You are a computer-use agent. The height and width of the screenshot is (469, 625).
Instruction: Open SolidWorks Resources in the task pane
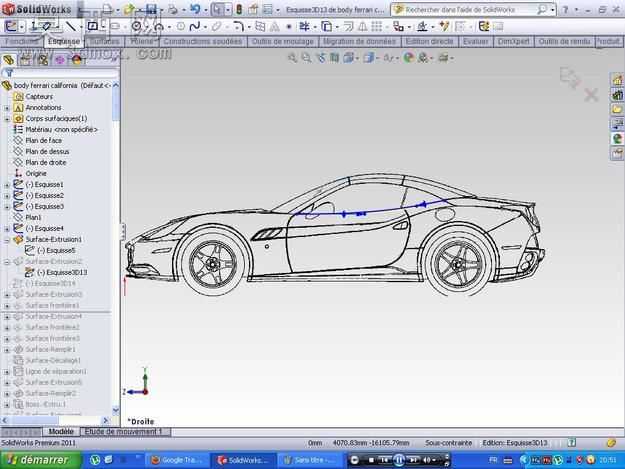point(617,80)
